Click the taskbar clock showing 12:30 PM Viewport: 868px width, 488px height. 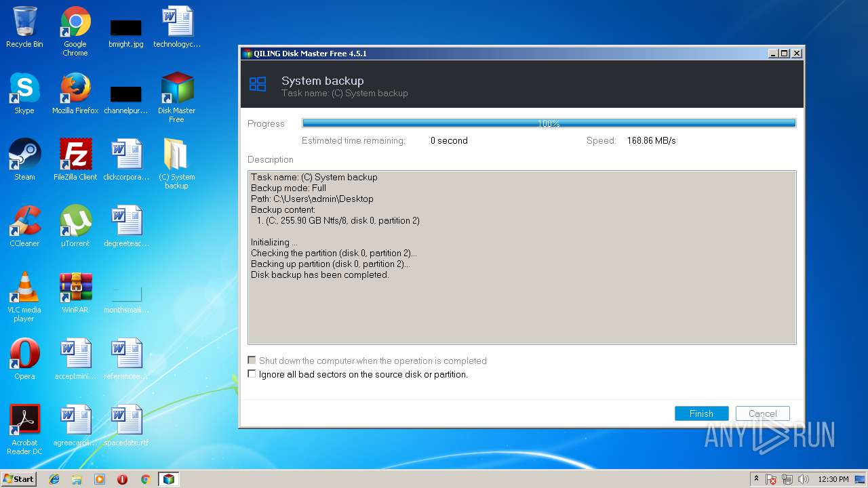click(833, 479)
